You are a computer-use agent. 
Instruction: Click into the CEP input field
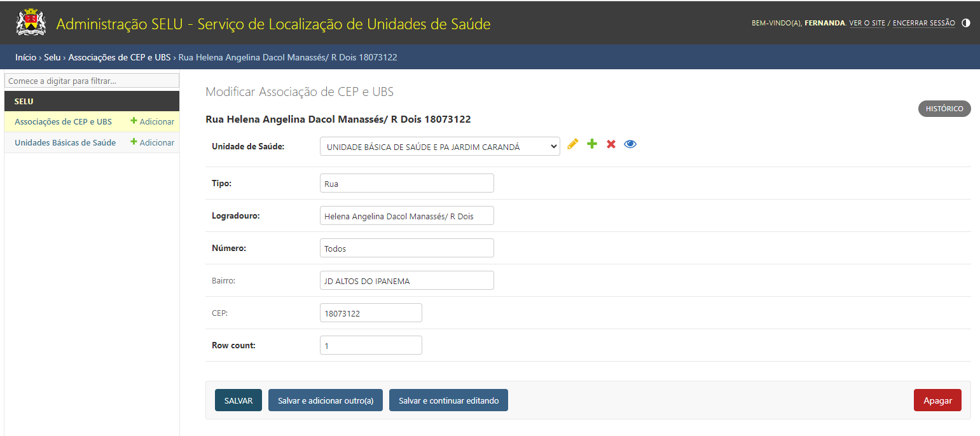tap(371, 313)
